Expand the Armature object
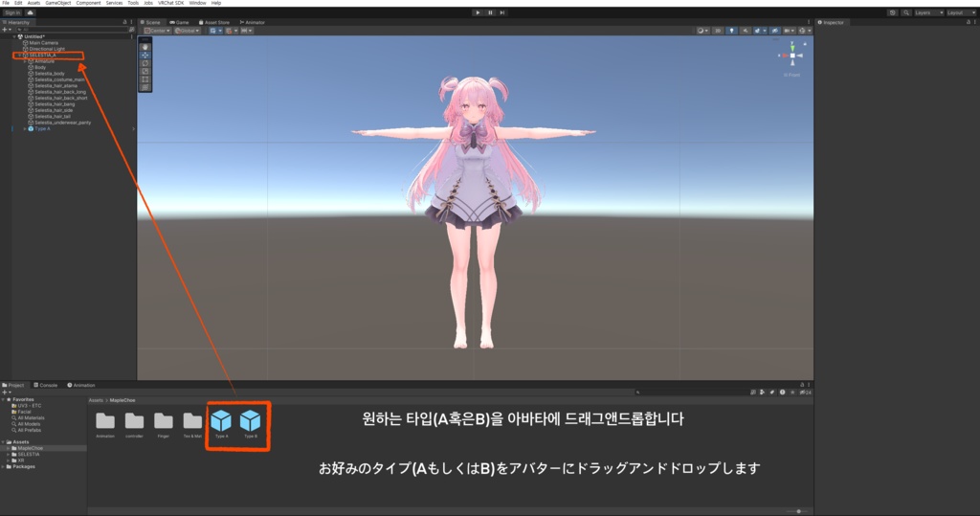The height and width of the screenshot is (516, 980). [x=25, y=61]
